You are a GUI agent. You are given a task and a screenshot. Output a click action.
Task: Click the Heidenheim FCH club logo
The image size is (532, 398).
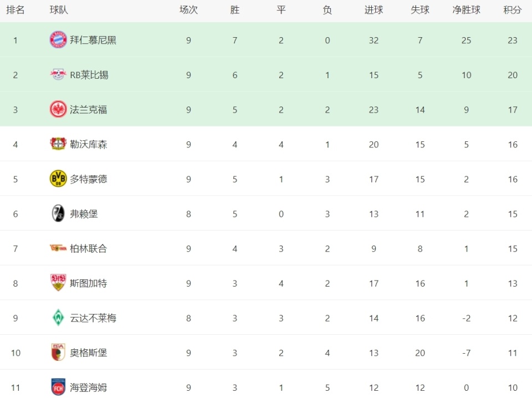click(x=58, y=387)
